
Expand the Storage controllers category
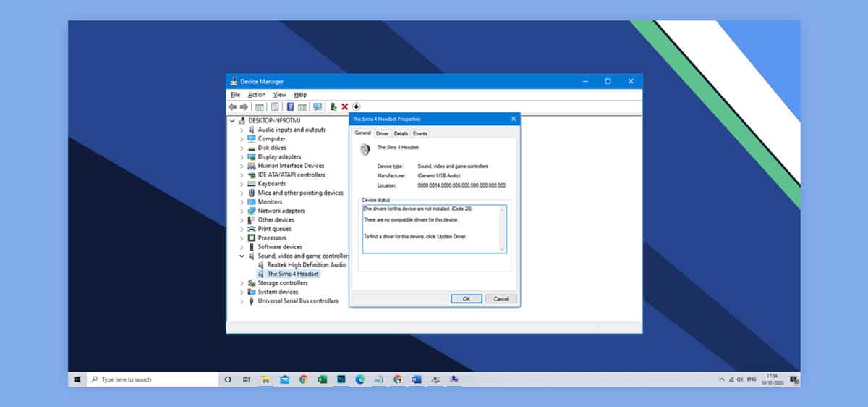coord(242,283)
